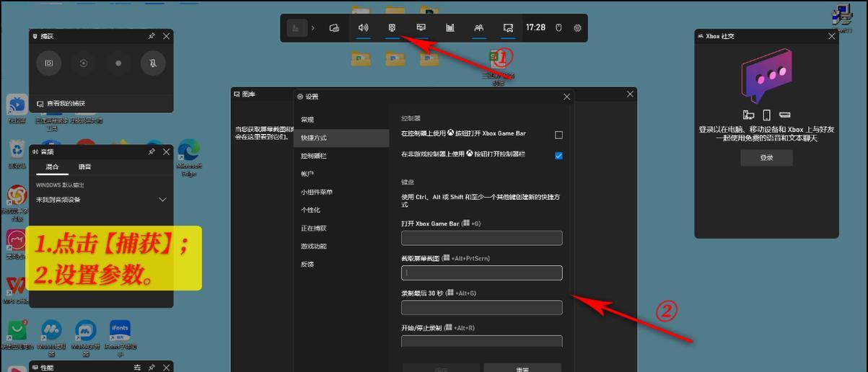Image resolution: width=868 pixels, height=372 pixels.
Task: Click the game thumbnail button on Game Bar
Action: [x=297, y=28]
